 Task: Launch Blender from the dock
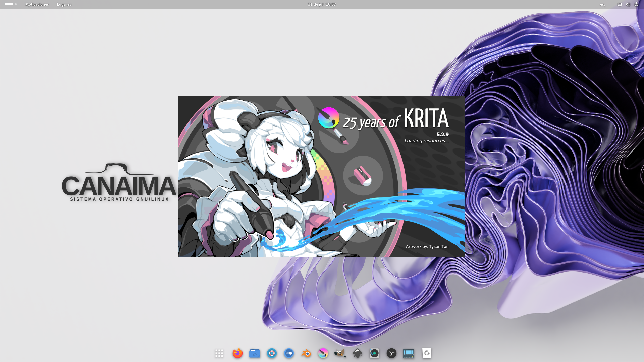click(x=306, y=353)
